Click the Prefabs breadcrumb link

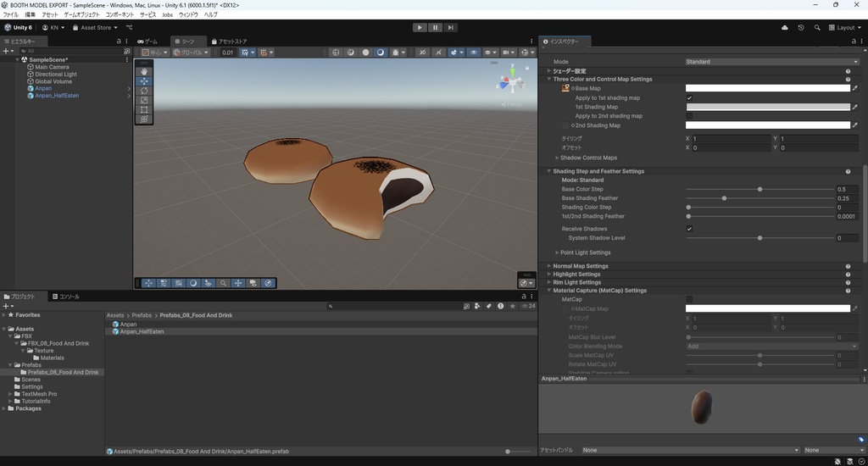(x=142, y=315)
